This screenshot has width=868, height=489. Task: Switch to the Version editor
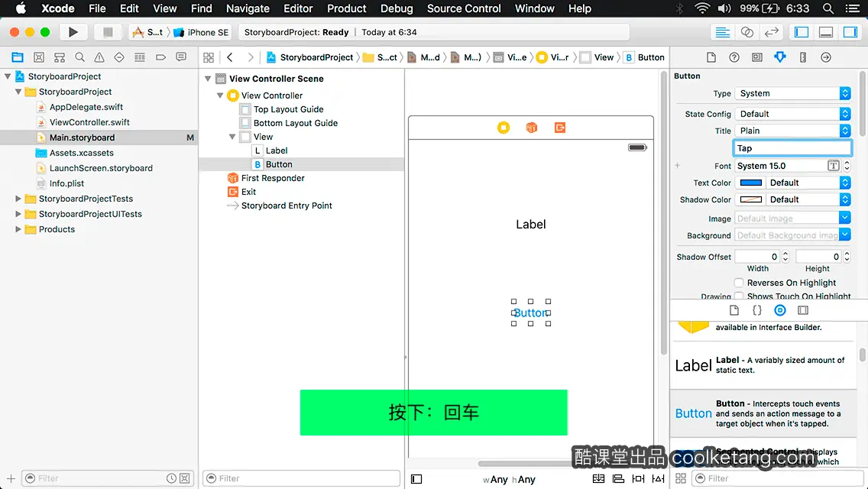point(771,32)
